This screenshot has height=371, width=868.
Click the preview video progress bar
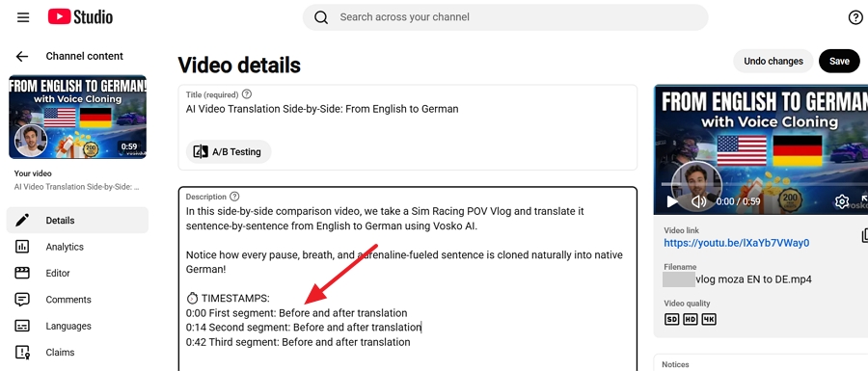pos(764,184)
